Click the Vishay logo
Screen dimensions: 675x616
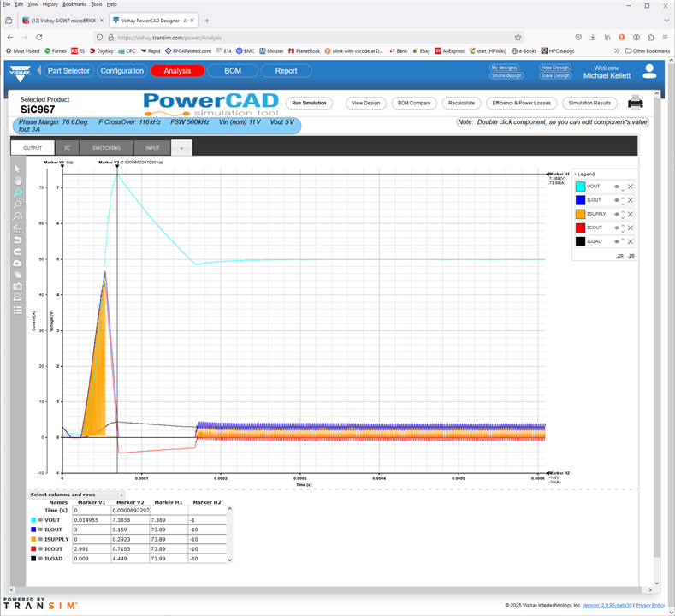[20, 73]
